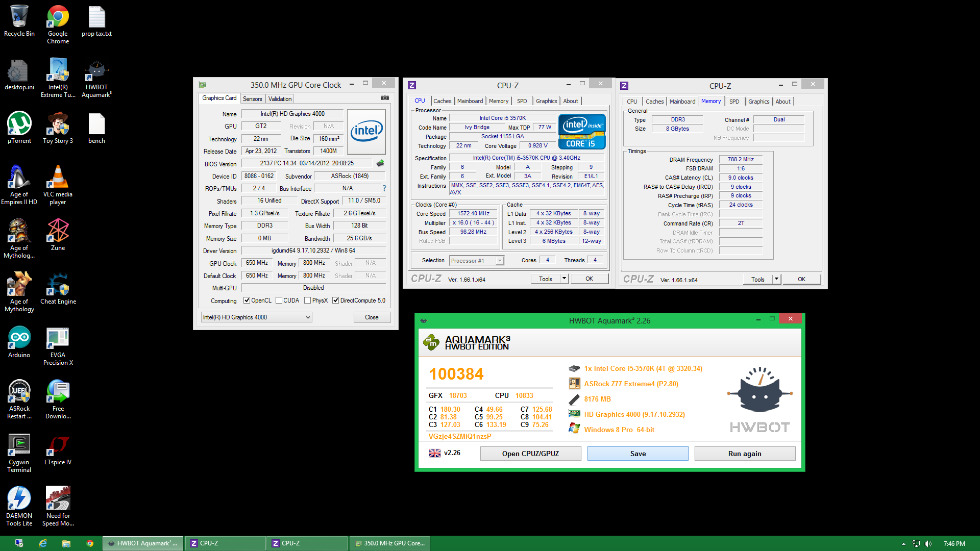This screenshot has width=980, height=551.
Task: Open the SPD tab in right CPU-Z
Action: click(x=734, y=102)
